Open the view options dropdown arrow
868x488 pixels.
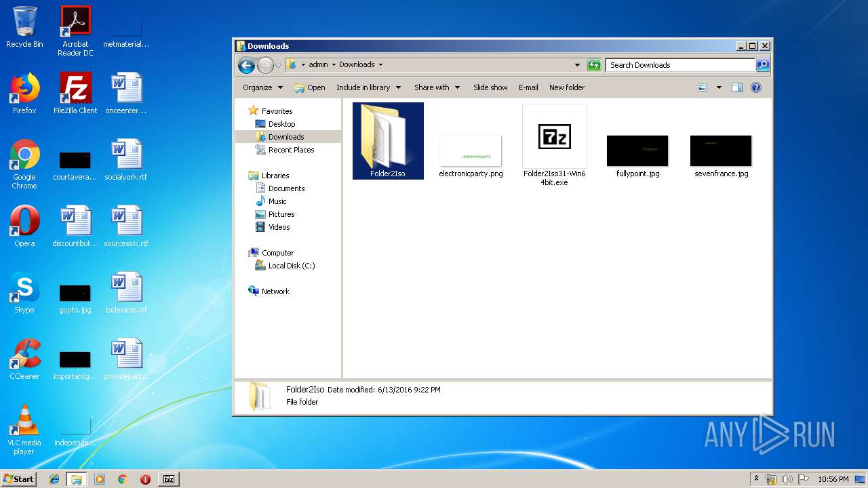coord(719,87)
